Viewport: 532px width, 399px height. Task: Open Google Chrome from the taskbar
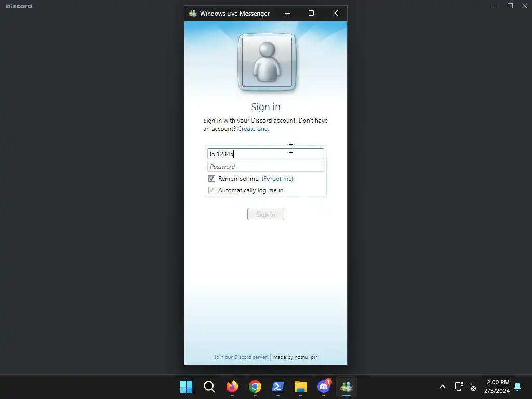pyautogui.click(x=255, y=387)
